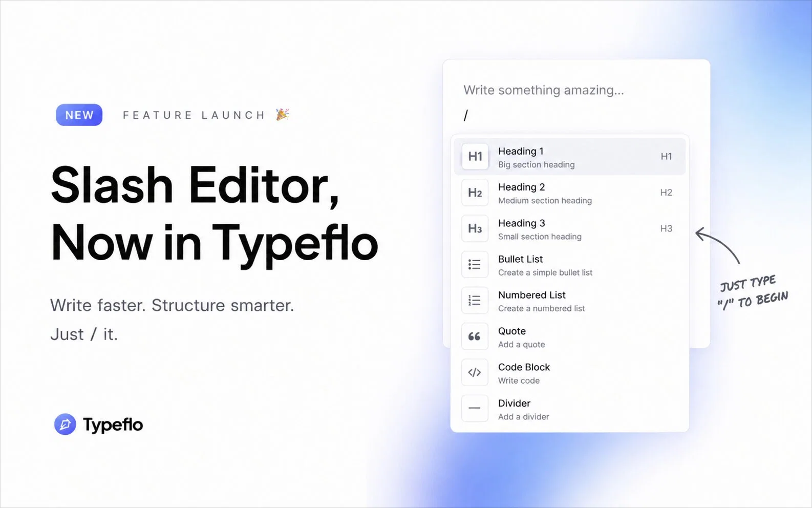Pick Numbered List from the slash menu
This screenshot has height=508, width=812.
pyautogui.click(x=569, y=301)
